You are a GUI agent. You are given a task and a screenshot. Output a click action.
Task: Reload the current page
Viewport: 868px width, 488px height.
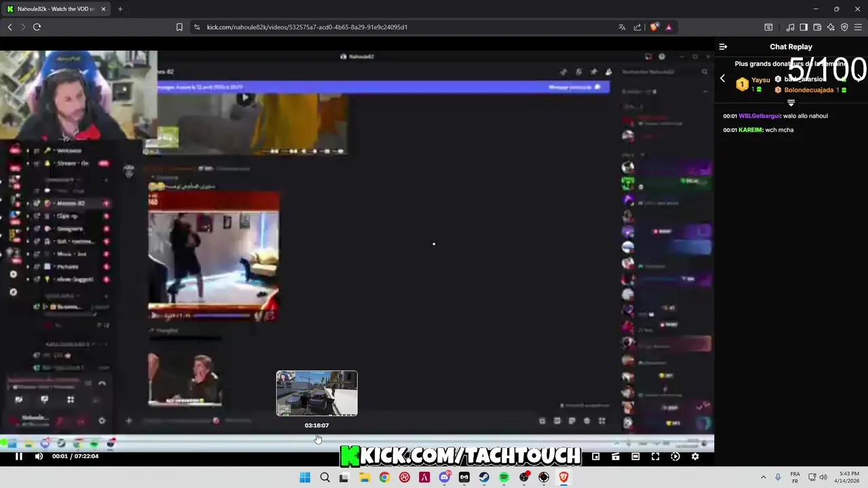pyautogui.click(x=37, y=27)
